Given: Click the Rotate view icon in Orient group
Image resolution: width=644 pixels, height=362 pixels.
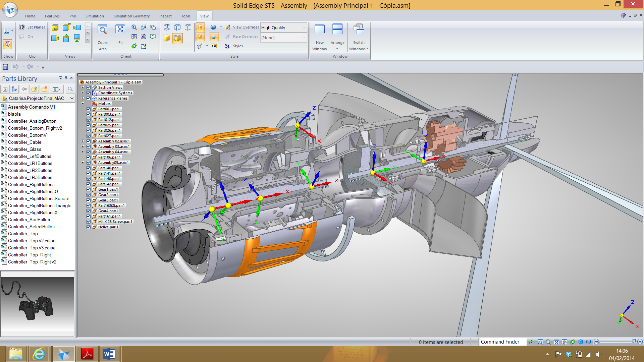Looking at the screenshot, I should [x=134, y=46].
